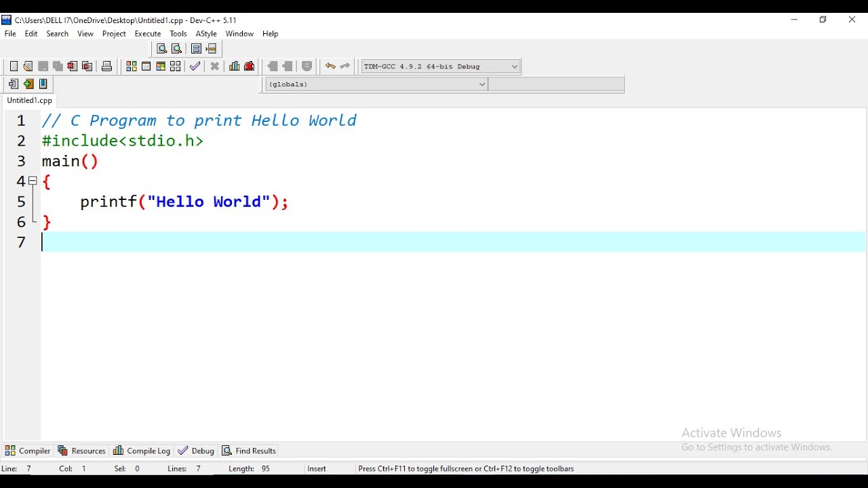Click the closing red brace on line 6
Screen dimensions: 868x488
coord(47,222)
